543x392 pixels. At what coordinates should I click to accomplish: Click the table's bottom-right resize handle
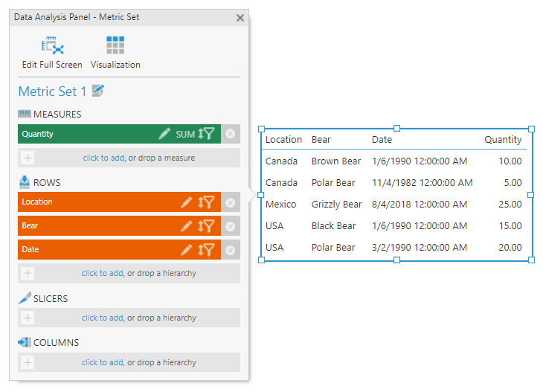point(531,260)
